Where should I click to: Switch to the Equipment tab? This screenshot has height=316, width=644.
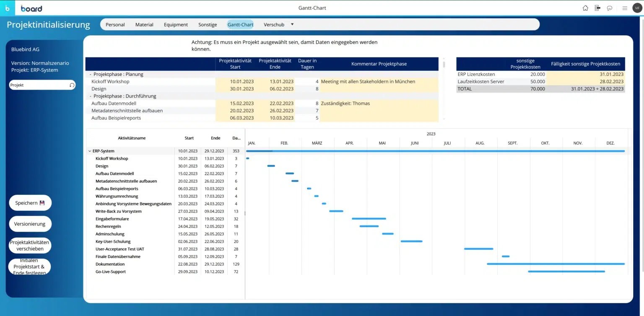click(x=176, y=25)
